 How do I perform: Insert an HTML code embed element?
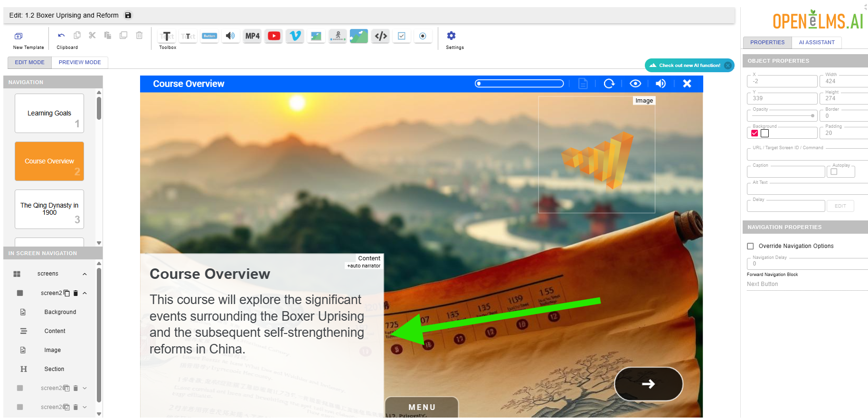[381, 36]
